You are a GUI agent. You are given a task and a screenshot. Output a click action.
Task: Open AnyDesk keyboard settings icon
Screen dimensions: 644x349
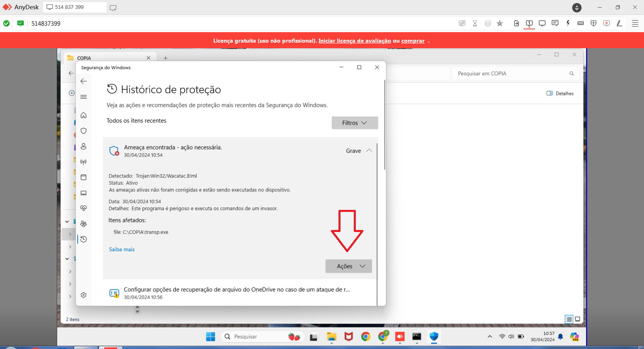pyautogui.click(x=581, y=23)
